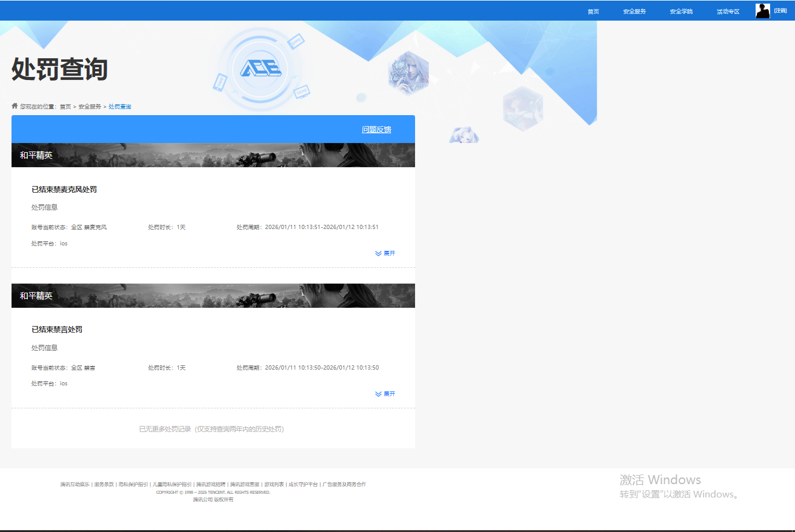This screenshot has width=795, height=532.
Task: Click the [注销] logout link
Action: [x=780, y=10]
